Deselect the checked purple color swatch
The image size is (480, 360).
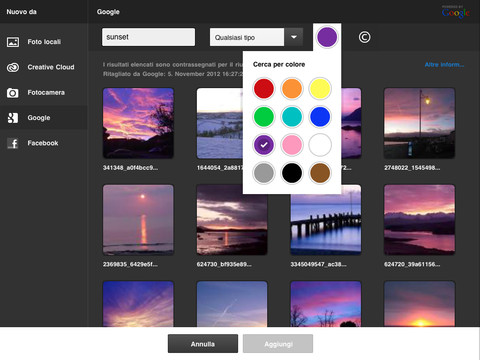[x=264, y=145]
